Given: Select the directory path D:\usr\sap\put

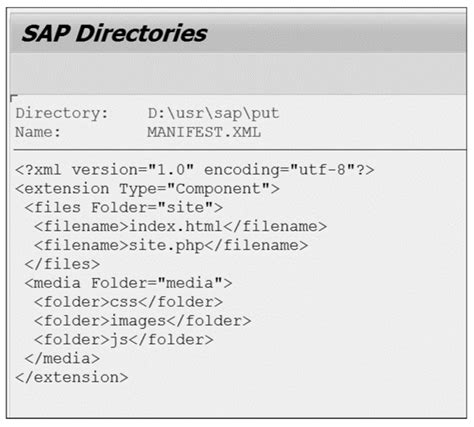Looking at the screenshot, I should coord(213,114).
